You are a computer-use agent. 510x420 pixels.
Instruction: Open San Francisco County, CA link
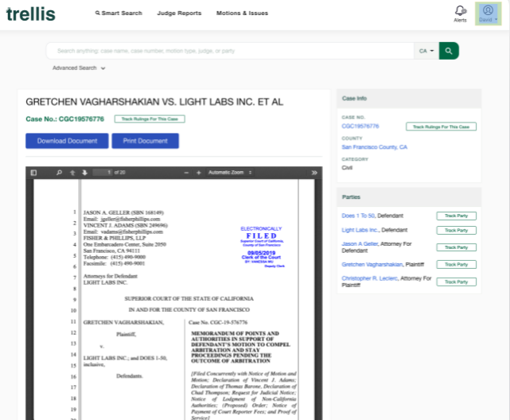click(375, 147)
